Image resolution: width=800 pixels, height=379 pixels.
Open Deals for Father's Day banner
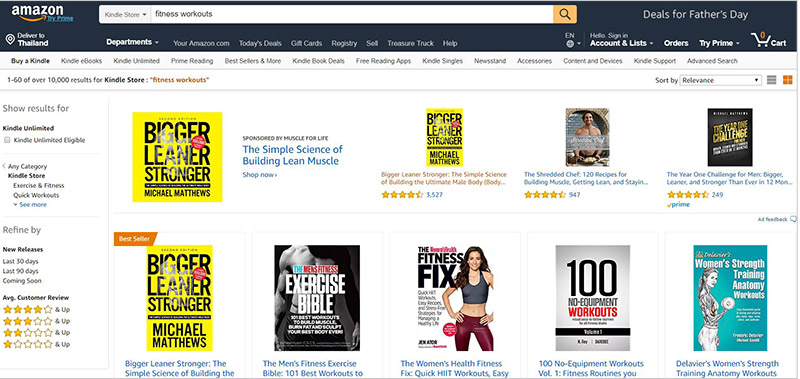[695, 14]
